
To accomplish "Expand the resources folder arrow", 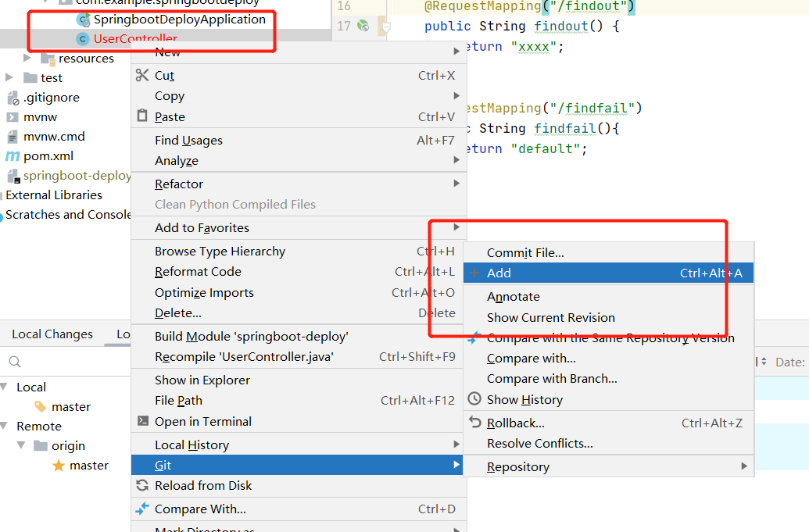I will 27,58.
